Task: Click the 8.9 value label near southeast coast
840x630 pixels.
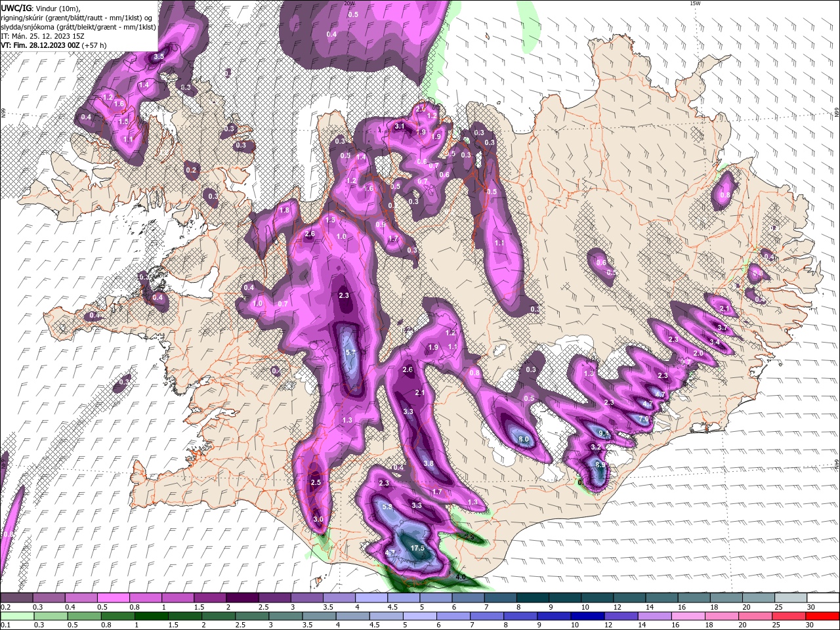Action: (x=600, y=465)
